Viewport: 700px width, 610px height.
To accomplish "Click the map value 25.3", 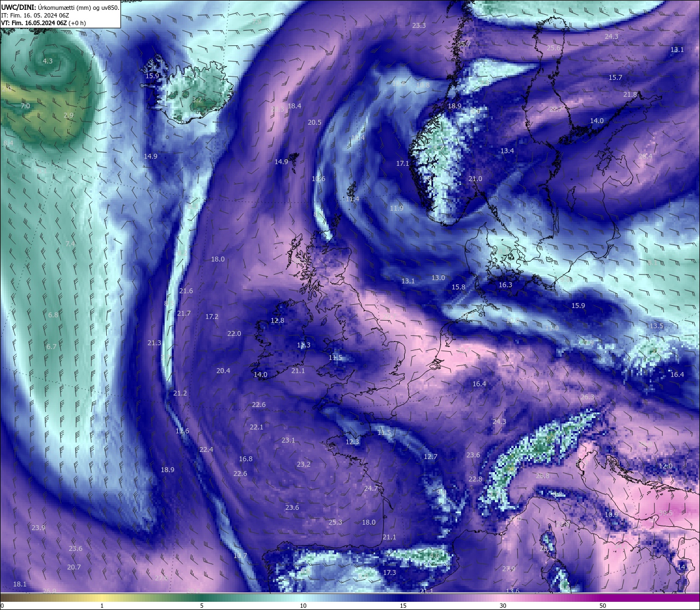I will [335, 522].
